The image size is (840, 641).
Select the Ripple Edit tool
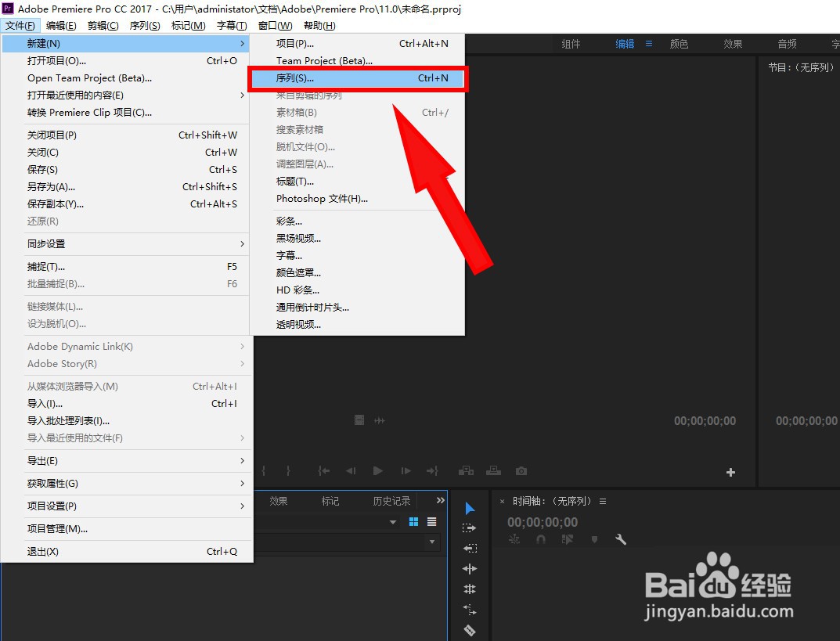point(470,569)
